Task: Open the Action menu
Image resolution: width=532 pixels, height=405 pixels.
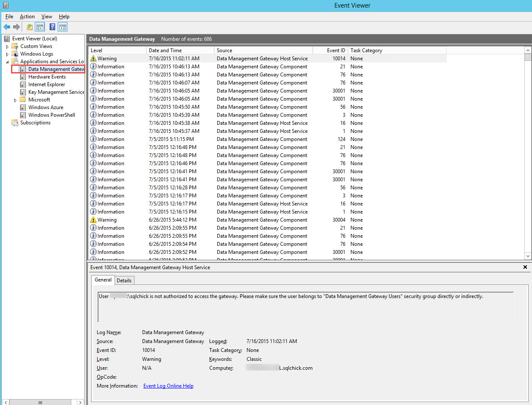Action: point(27,17)
